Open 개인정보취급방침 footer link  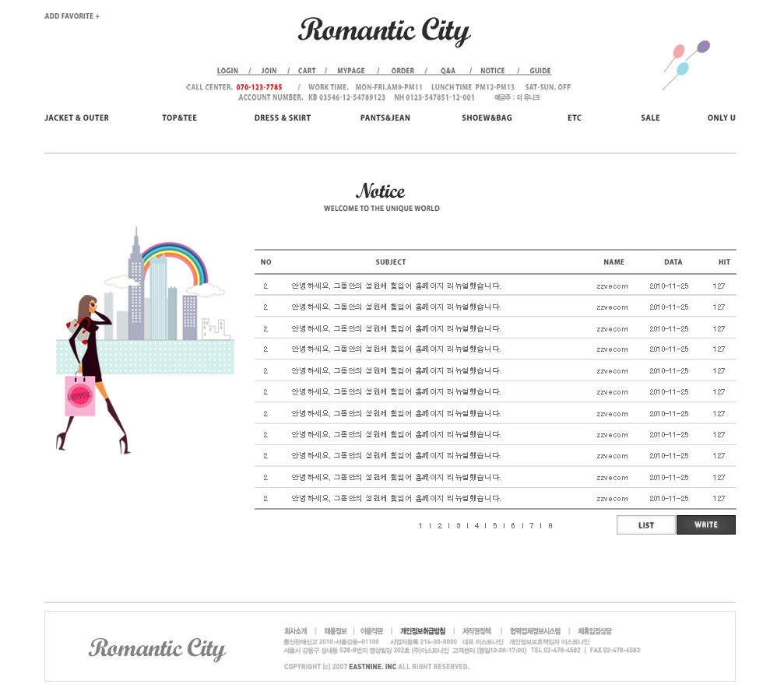click(423, 631)
